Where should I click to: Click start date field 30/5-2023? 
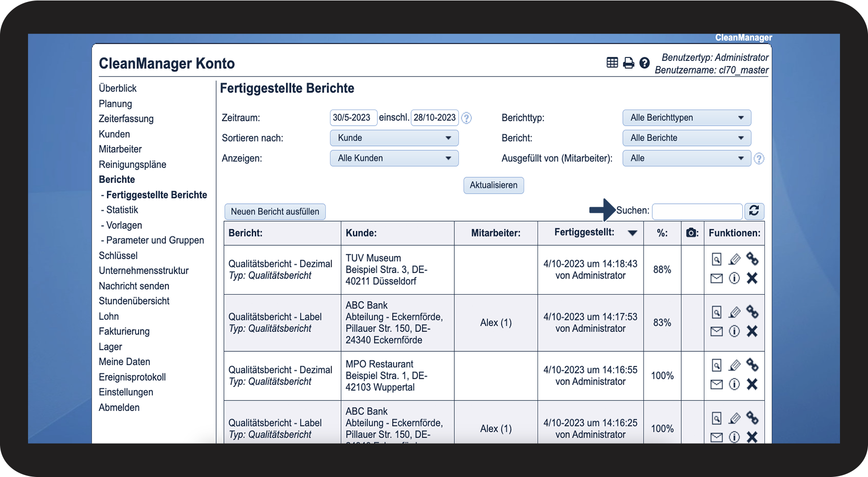354,117
